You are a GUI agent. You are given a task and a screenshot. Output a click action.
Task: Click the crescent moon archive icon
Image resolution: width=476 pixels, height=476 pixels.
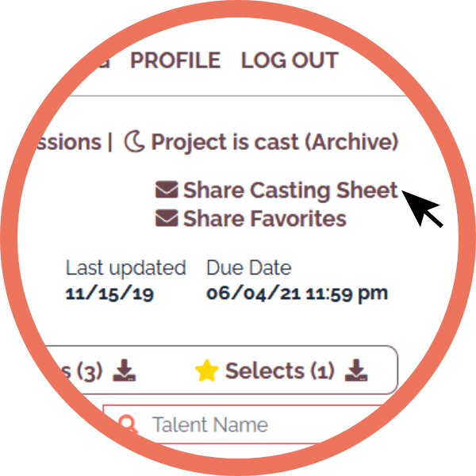134,141
